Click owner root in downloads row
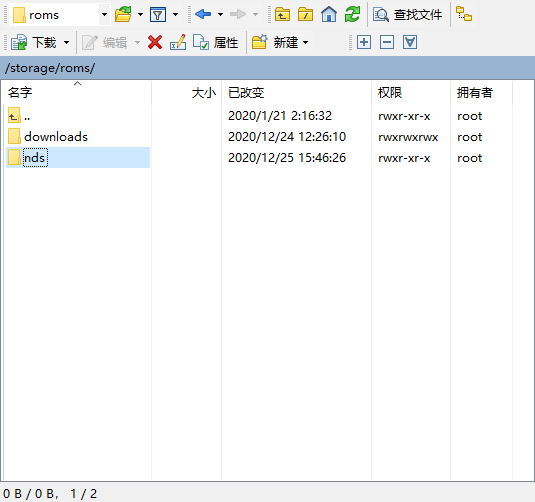The height and width of the screenshot is (502, 535). [469, 137]
